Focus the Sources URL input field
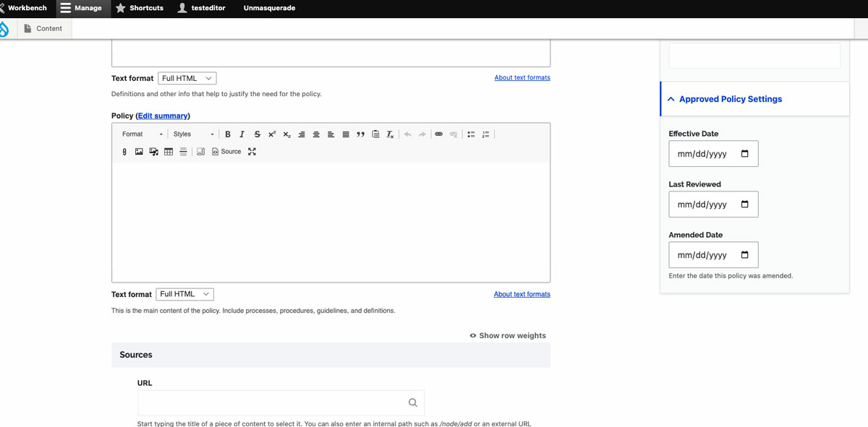868x427 pixels. point(281,402)
